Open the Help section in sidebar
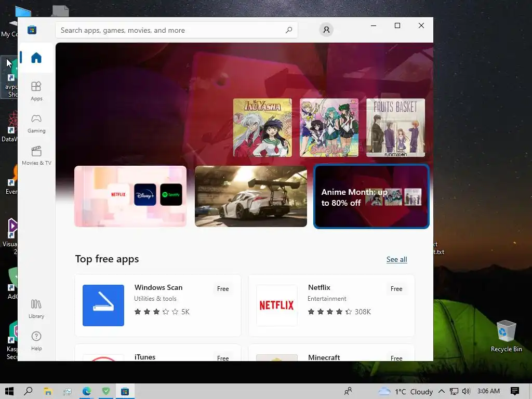Screen dimensions: 532x399 coord(36,341)
